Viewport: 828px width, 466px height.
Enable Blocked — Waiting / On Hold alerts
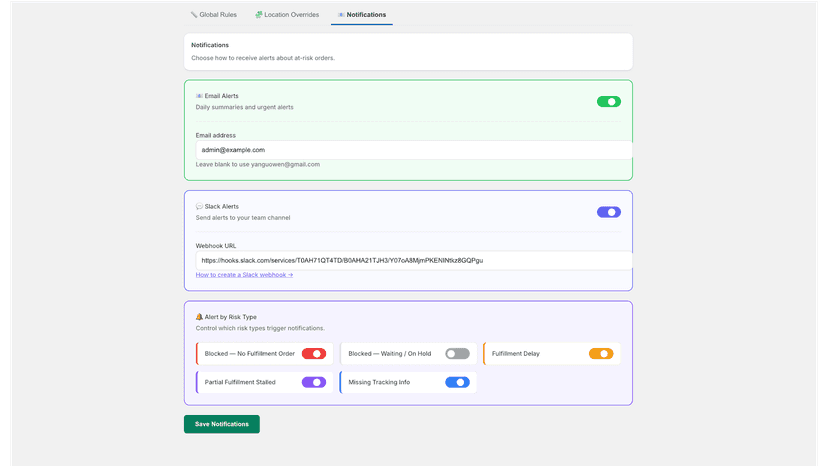pos(457,353)
